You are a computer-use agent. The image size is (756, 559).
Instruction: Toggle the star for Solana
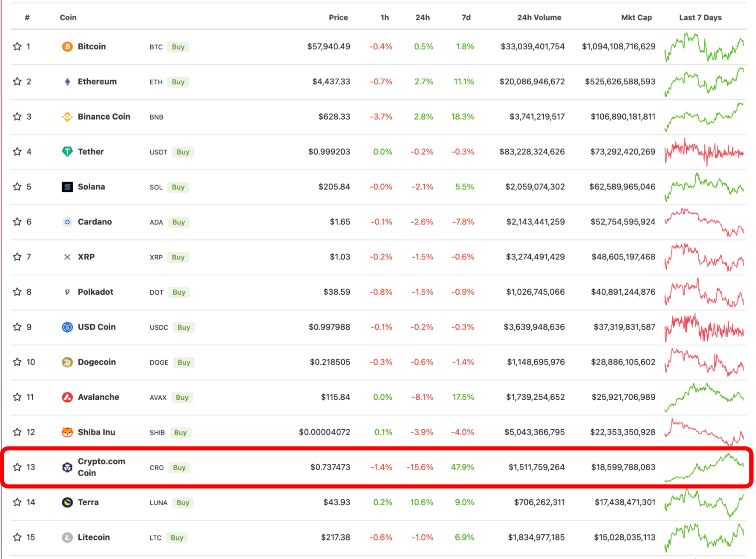pos(17,186)
